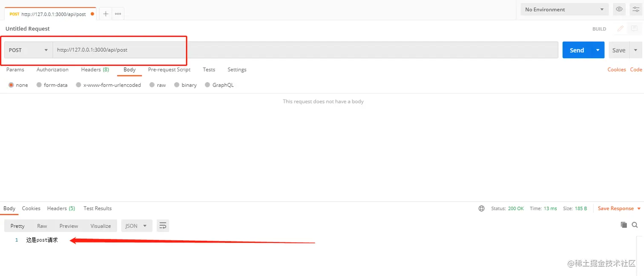Screen dimensions: 644x276
Task: Switch to the Authorization tab
Action: (x=52, y=70)
